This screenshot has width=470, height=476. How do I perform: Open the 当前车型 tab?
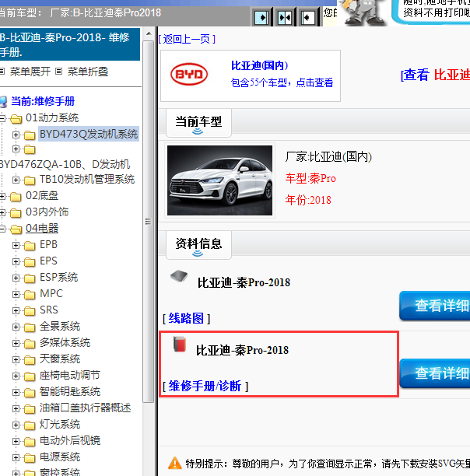(198, 123)
